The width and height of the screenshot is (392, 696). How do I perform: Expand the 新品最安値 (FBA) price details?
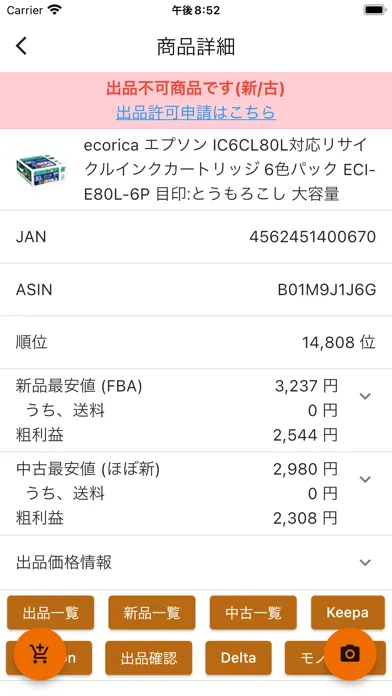point(365,396)
